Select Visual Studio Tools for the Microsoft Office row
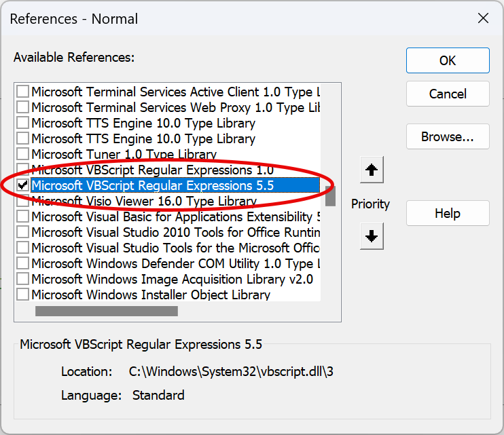This screenshot has width=504, height=435. pyautogui.click(x=175, y=248)
